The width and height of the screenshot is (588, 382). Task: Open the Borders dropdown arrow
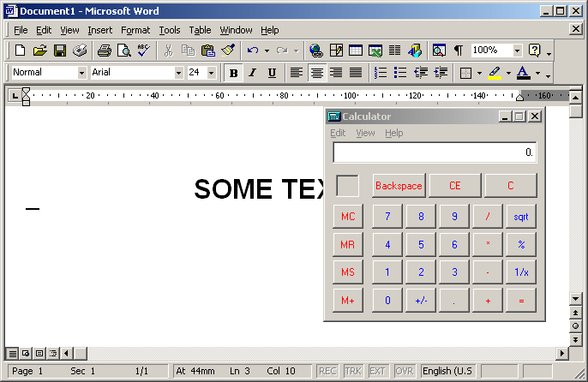click(479, 73)
